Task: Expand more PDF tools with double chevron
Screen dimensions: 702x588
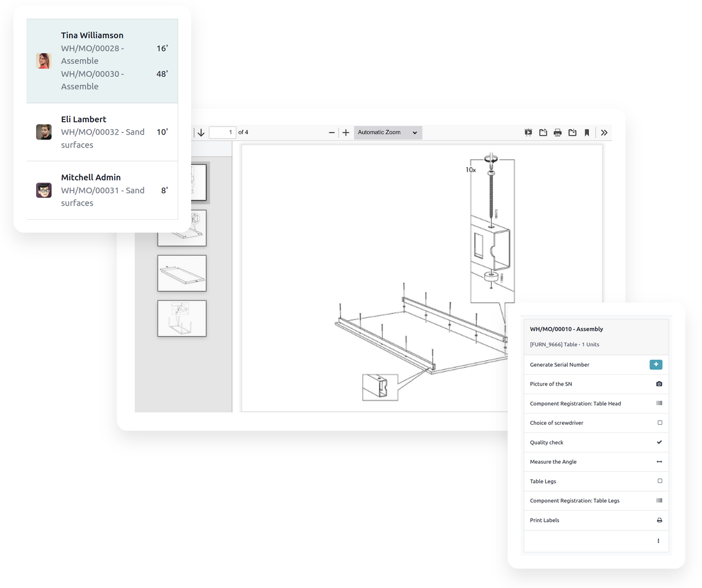Action: click(604, 132)
